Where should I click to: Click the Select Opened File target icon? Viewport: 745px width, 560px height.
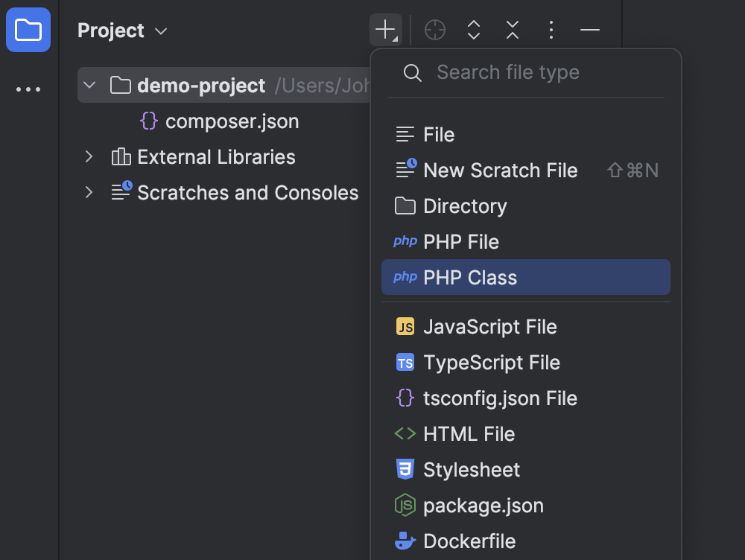[x=434, y=30]
